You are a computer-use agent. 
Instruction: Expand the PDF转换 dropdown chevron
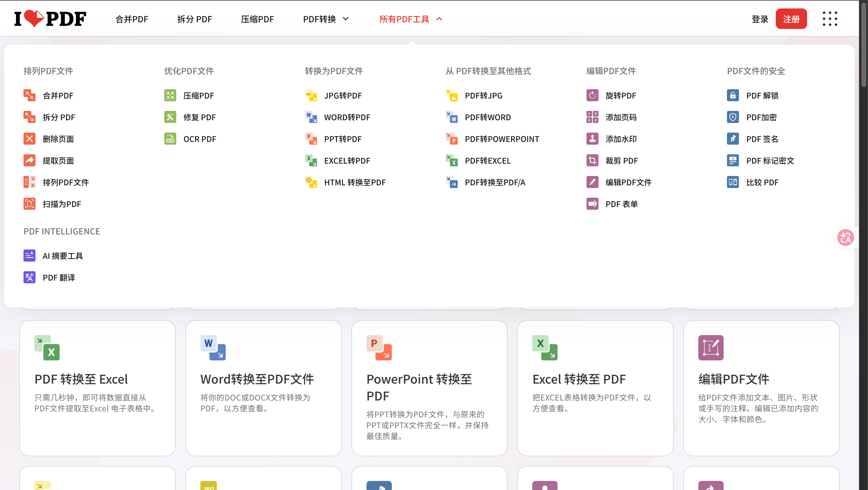coord(346,19)
